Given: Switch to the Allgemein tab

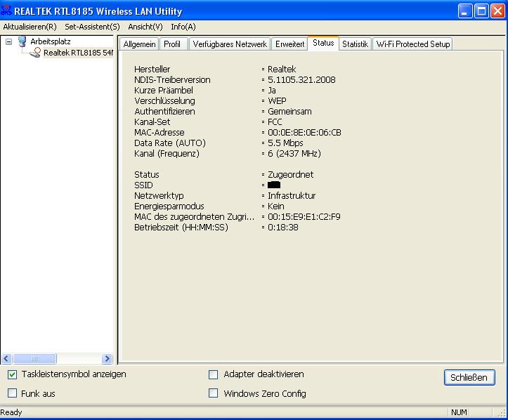Looking at the screenshot, I should 138,44.
